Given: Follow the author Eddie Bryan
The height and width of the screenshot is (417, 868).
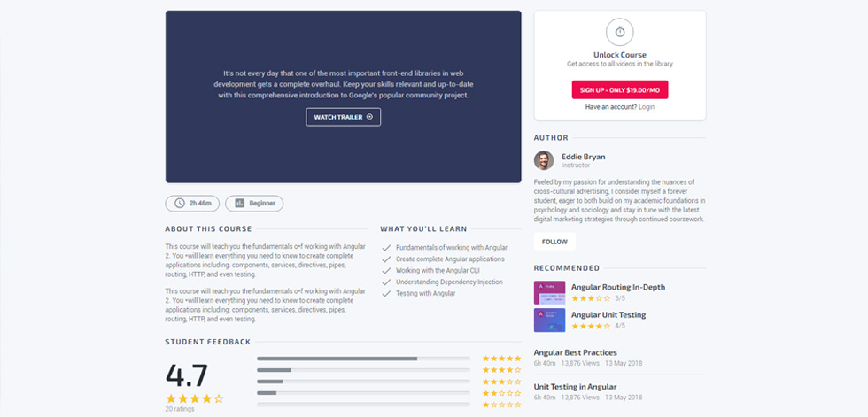Looking at the screenshot, I should (554, 242).
